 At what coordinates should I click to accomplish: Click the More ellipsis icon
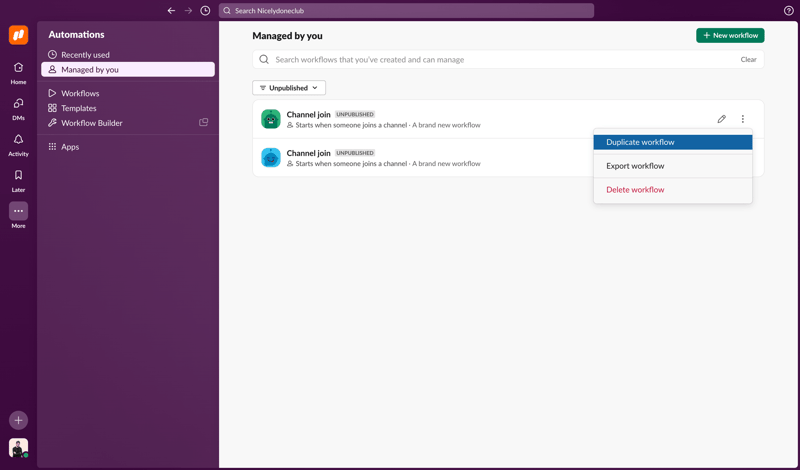pos(18,211)
